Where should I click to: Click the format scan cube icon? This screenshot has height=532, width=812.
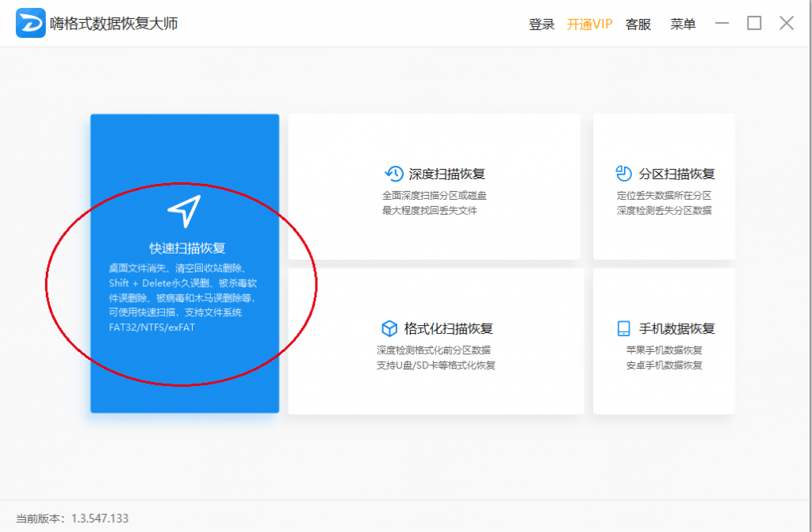389,328
